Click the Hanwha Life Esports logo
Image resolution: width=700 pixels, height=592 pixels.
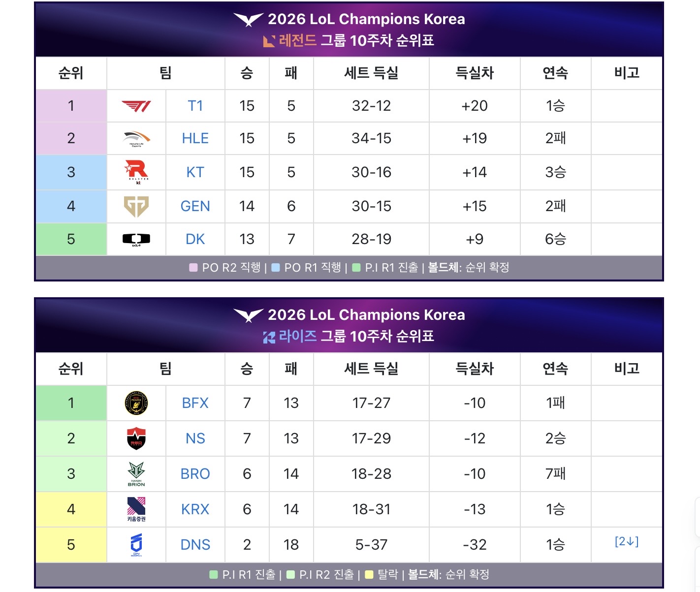136,139
